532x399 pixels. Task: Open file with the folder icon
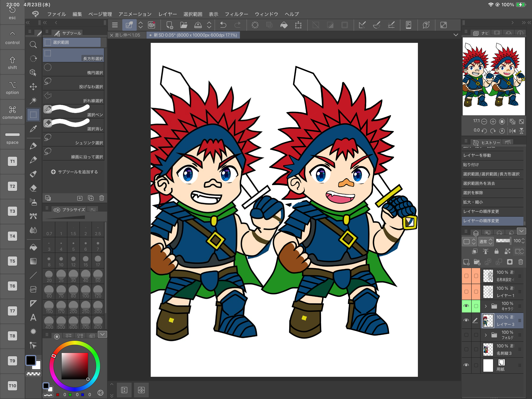[x=184, y=25]
